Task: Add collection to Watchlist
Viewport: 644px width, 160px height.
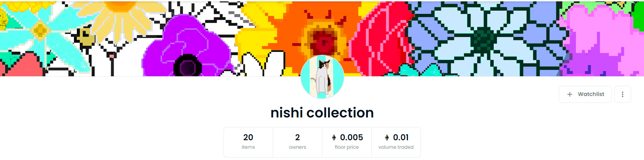Action: click(x=585, y=94)
